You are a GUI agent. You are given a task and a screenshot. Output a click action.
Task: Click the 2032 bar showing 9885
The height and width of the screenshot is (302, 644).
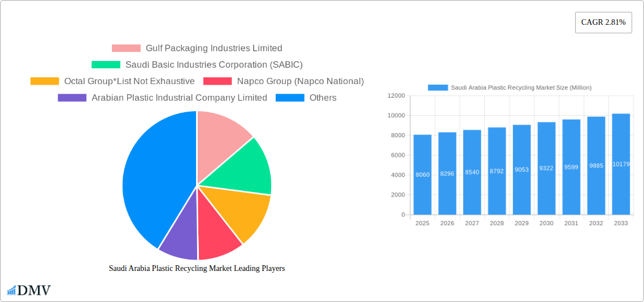tap(596, 166)
